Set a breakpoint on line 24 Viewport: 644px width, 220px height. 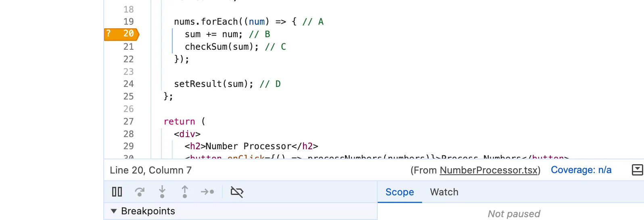tap(128, 84)
